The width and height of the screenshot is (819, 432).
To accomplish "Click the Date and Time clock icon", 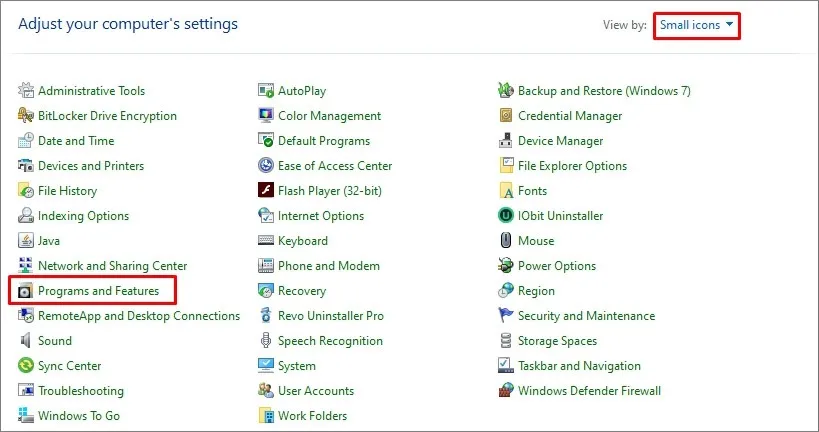I will coord(26,141).
